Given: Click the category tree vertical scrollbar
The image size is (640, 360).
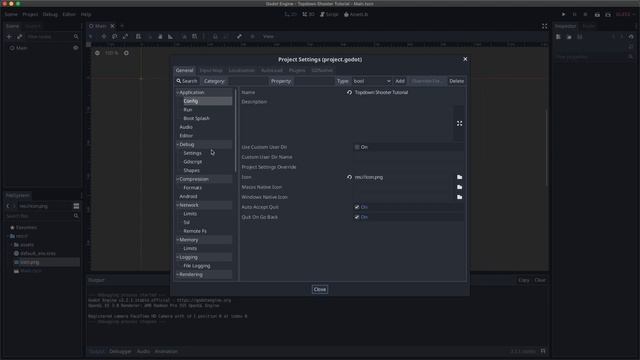Looking at the screenshot, I should [x=236, y=131].
